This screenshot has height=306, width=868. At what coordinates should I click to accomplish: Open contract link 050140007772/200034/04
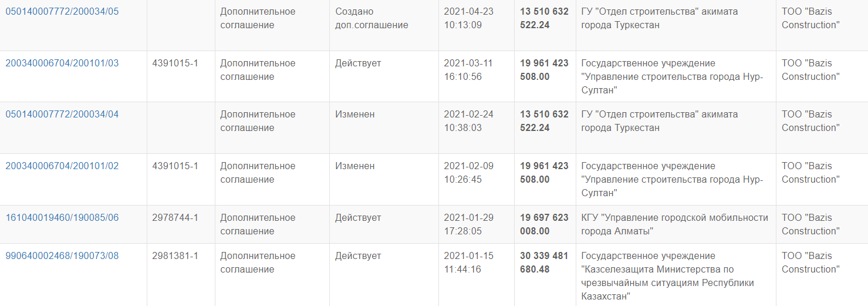[x=62, y=115]
